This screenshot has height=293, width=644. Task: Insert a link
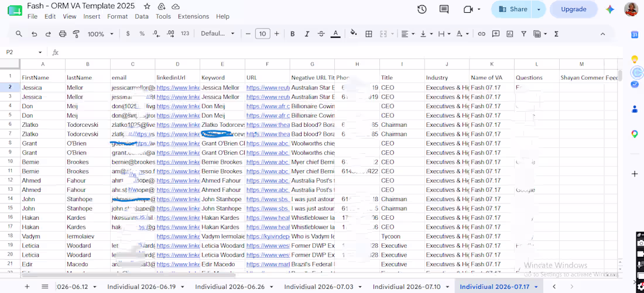481,34
